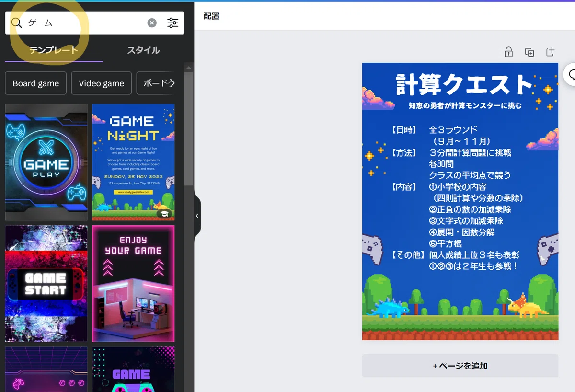Add a new page with plus icon
Screen dimensions: 575x392
551,52
